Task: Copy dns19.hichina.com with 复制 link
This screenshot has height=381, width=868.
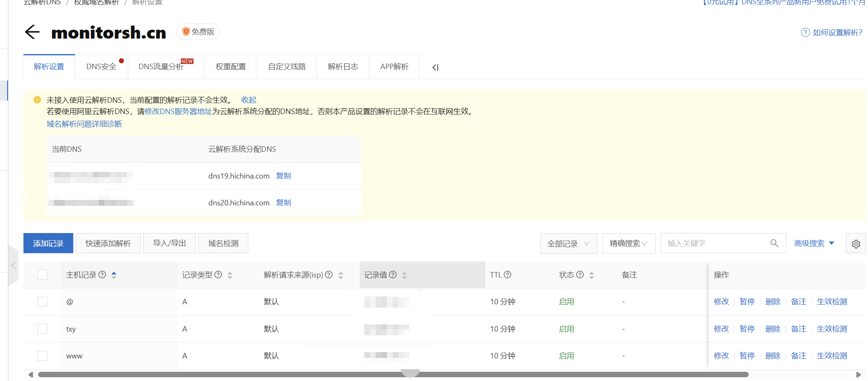Action: pos(283,176)
